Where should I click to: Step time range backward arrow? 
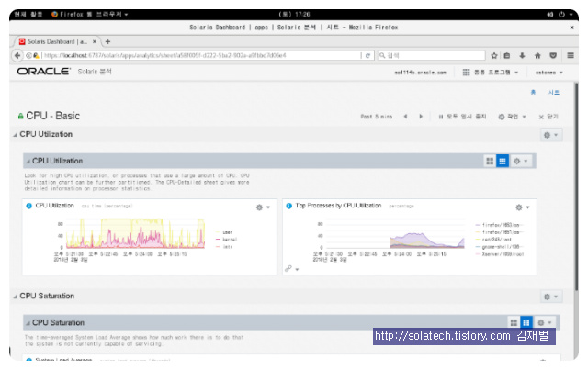pos(405,117)
